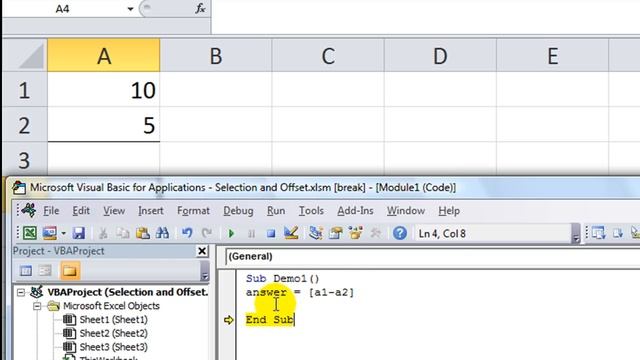
Task: Click the code line answer = [a1-a2]
Action: [x=300, y=292]
